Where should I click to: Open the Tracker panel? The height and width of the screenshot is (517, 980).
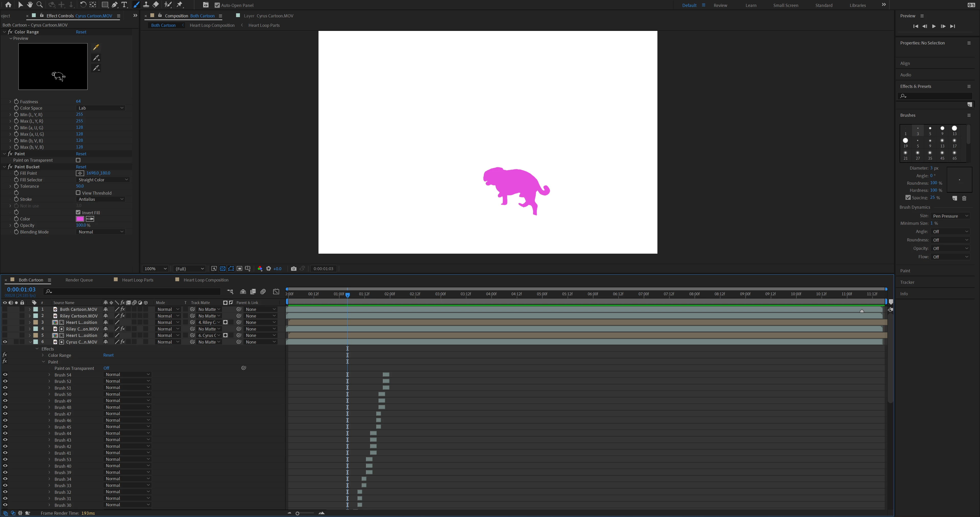pos(907,282)
